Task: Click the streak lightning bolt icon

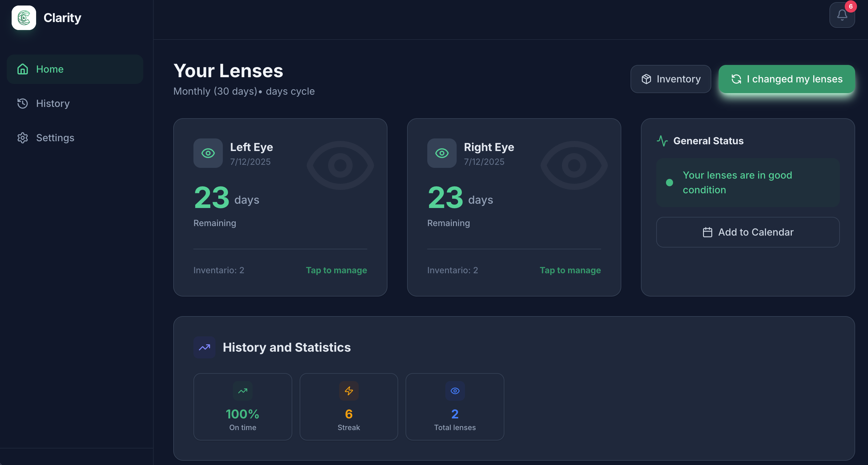Action: click(349, 391)
